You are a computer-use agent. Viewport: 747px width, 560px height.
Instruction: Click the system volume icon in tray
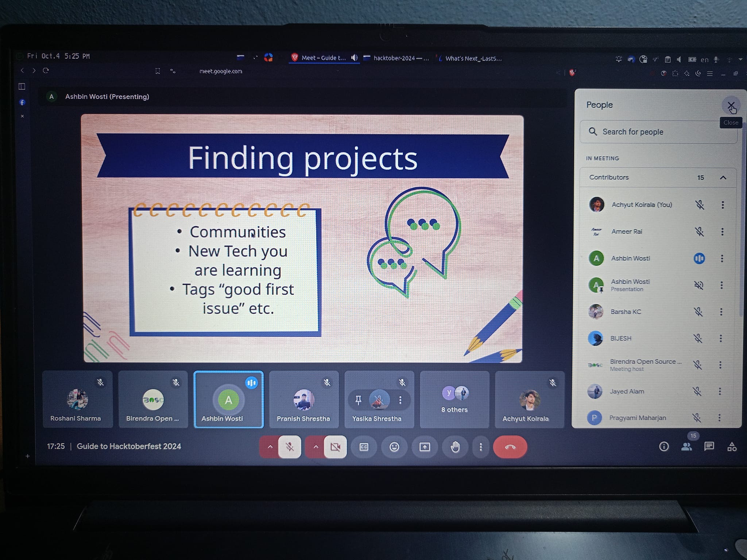pos(679,59)
